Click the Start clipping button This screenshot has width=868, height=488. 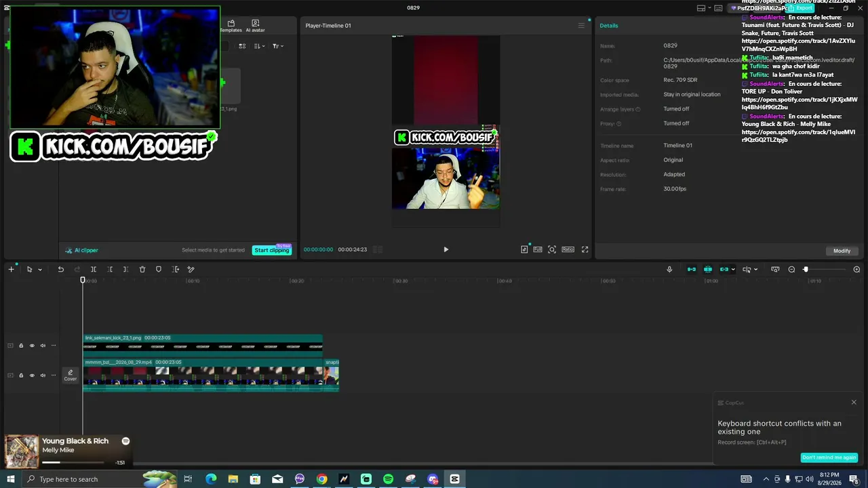272,250
